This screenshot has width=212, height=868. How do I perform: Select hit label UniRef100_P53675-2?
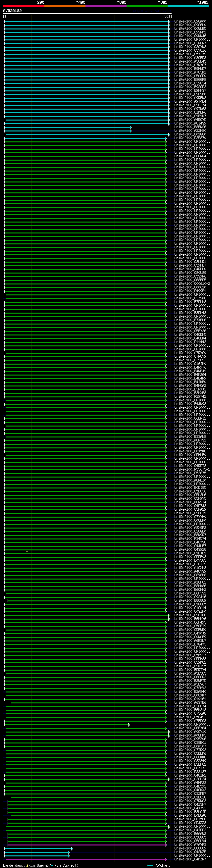(x=192, y=469)
